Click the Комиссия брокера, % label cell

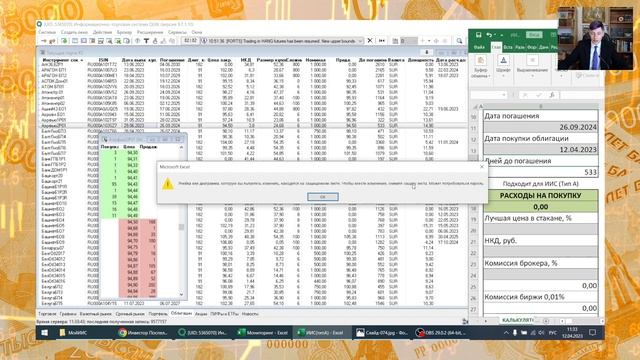pos(541,263)
